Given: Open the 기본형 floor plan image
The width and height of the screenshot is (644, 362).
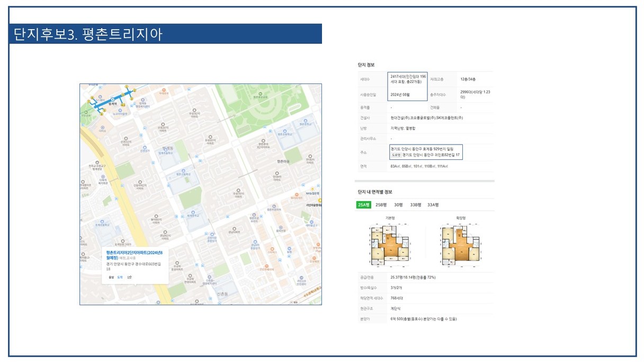Looking at the screenshot, I should 390,245.
